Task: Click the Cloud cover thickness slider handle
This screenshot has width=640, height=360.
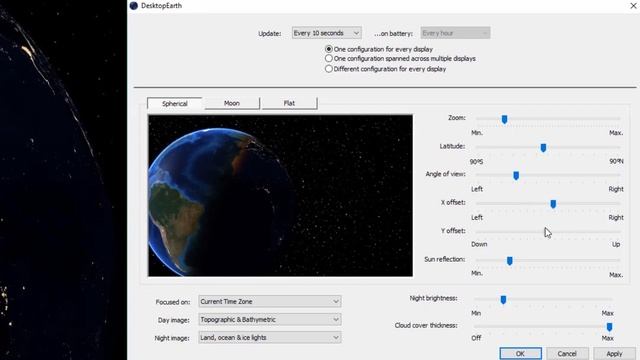Action: coord(609,327)
